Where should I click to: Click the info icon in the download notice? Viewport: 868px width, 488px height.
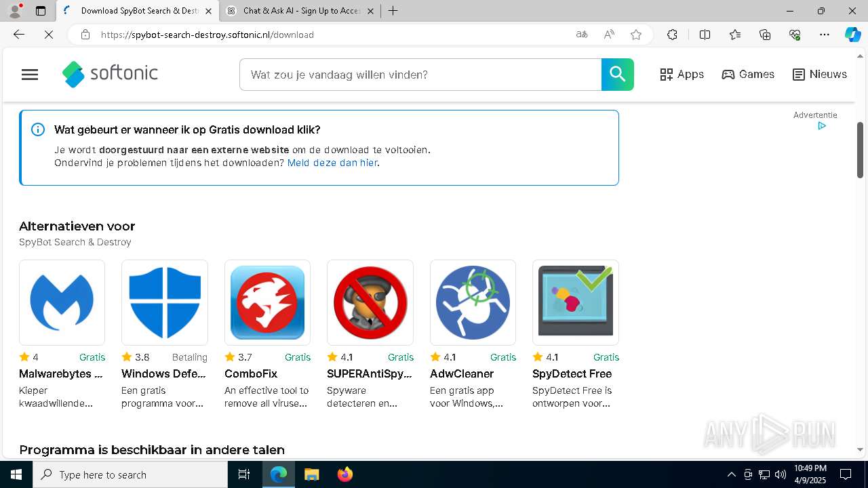[38, 129]
